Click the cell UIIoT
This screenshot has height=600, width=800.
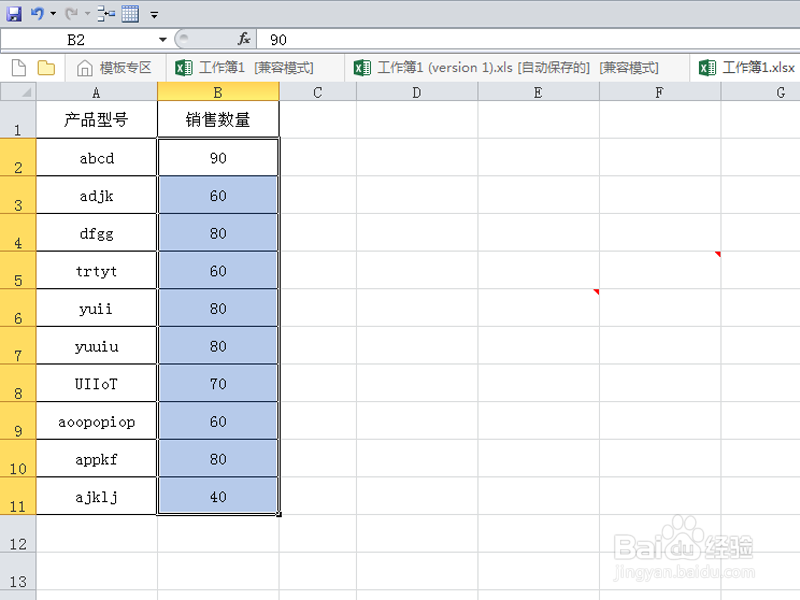click(96, 383)
